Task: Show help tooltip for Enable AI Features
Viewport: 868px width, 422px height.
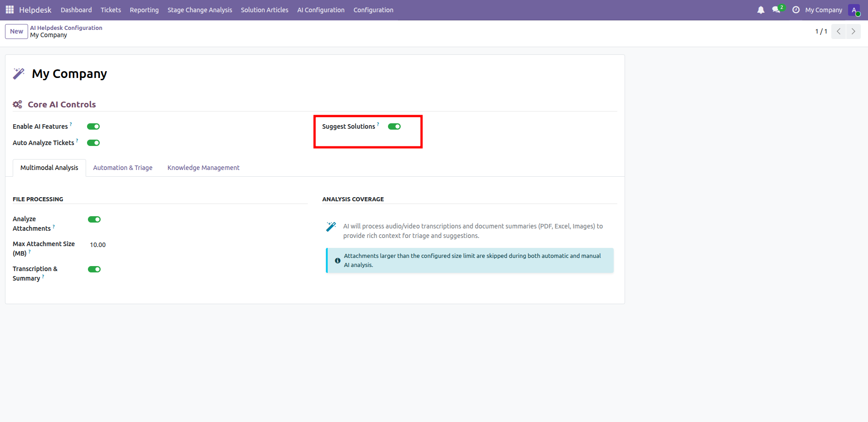Action: click(71, 124)
